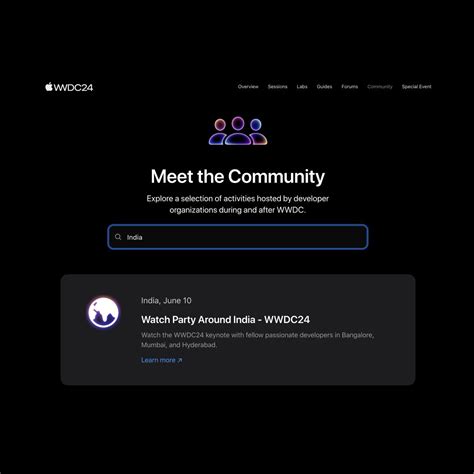Click the Learn more external arrow icon
474x474 pixels.
point(180,360)
